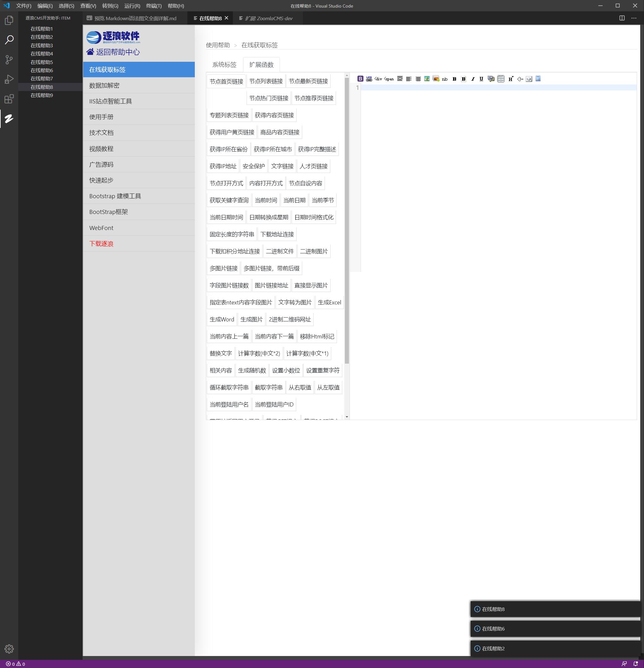Insert a div tag from editor toolbar

(378, 79)
